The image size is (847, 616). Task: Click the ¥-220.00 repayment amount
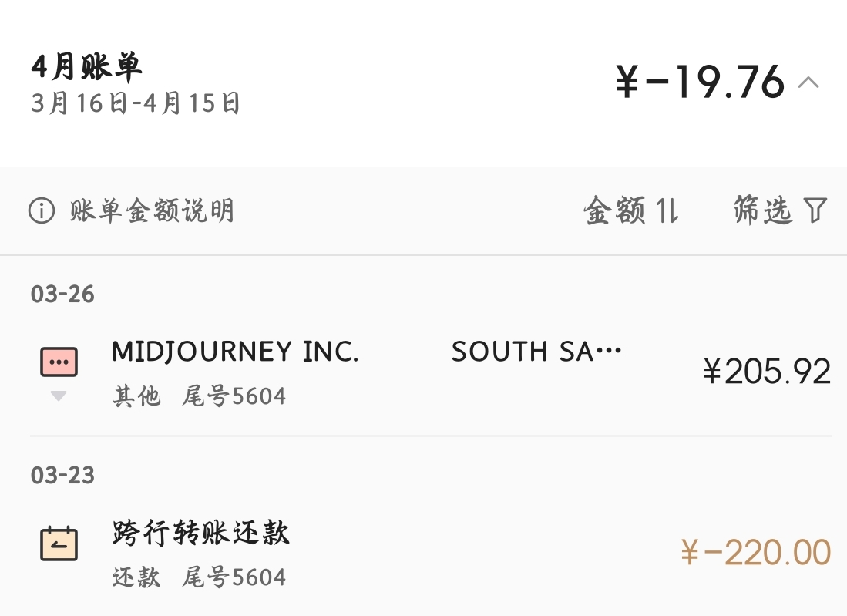point(756,553)
